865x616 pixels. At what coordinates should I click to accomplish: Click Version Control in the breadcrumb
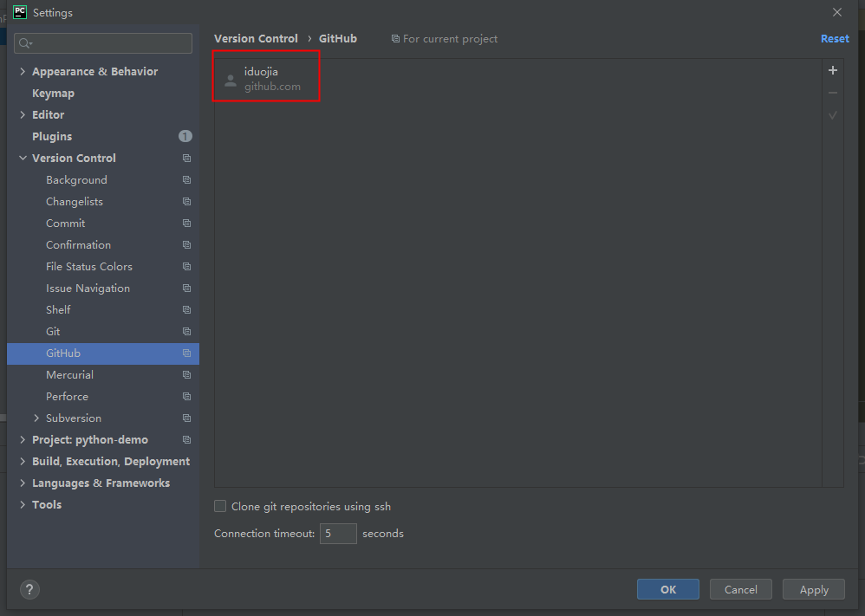[256, 39]
